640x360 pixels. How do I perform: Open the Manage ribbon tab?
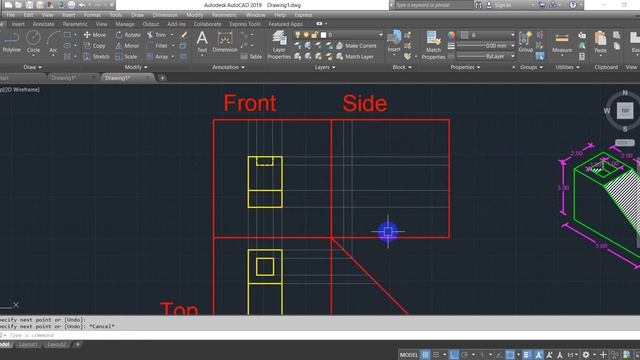coord(124,24)
